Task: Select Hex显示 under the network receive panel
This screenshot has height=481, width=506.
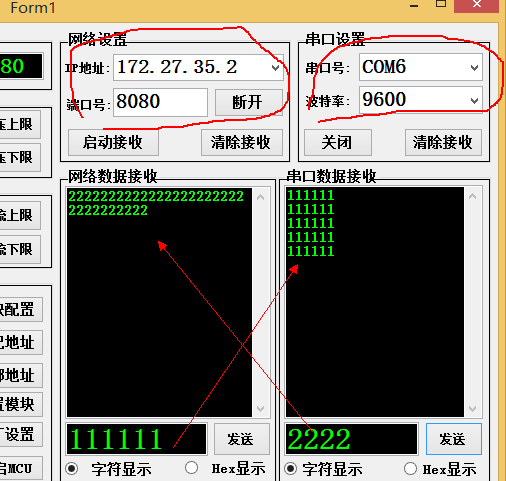Action: 192,468
